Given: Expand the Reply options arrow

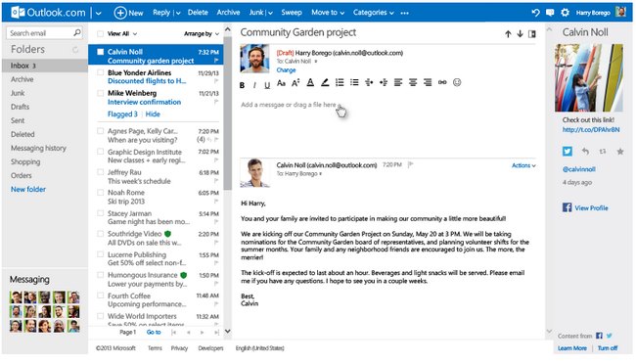Looking at the screenshot, I should coord(178,13).
